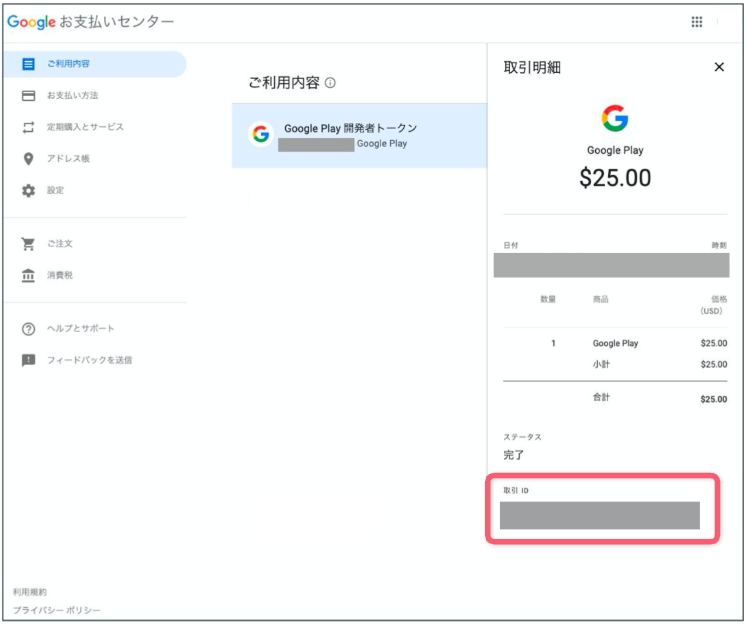
Task: Click the 消費税 bank building icon
Action: click(x=28, y=275)
